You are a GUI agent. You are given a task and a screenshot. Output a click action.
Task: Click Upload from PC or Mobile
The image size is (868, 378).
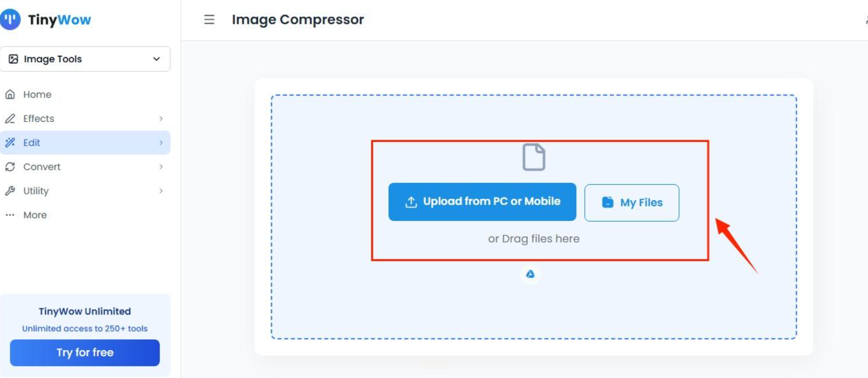[482, 202]
